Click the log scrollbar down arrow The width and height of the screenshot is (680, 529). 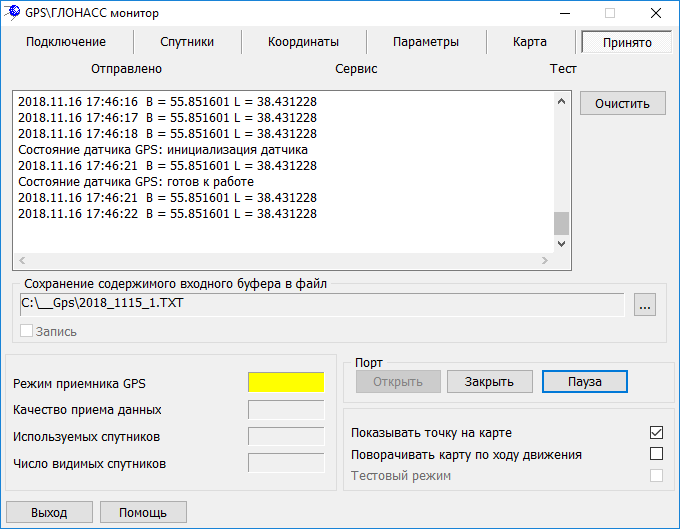561,243
